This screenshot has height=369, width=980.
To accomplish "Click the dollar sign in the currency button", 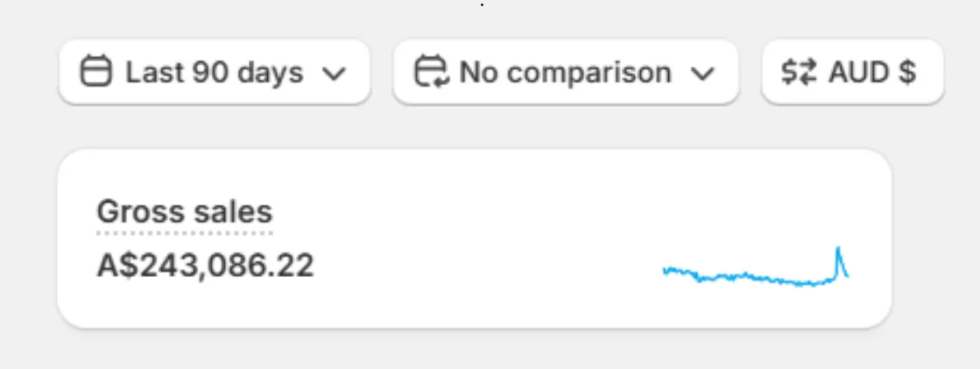I will point(907,73).
